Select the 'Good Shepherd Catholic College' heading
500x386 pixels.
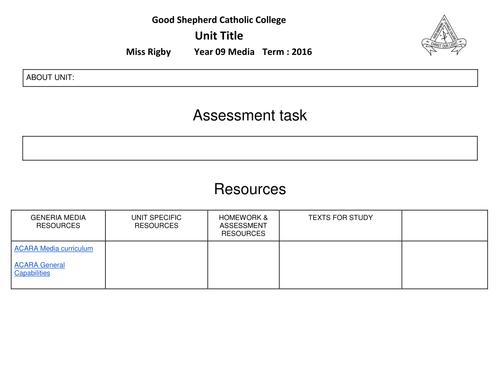coord(219,20)
